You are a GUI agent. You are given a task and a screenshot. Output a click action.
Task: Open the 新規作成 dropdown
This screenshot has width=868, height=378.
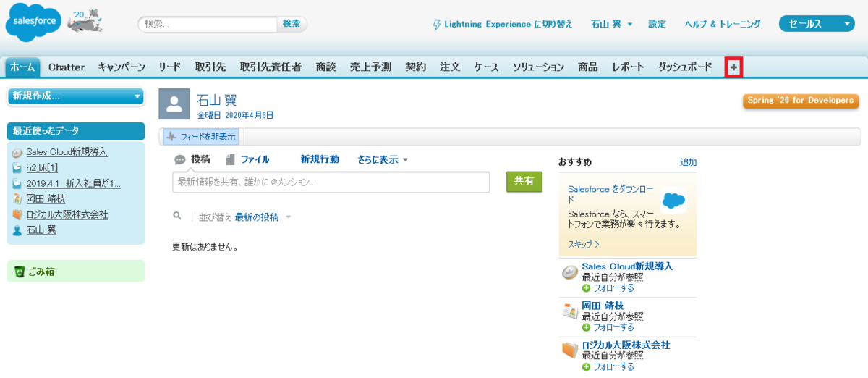[x=75, y=96]
